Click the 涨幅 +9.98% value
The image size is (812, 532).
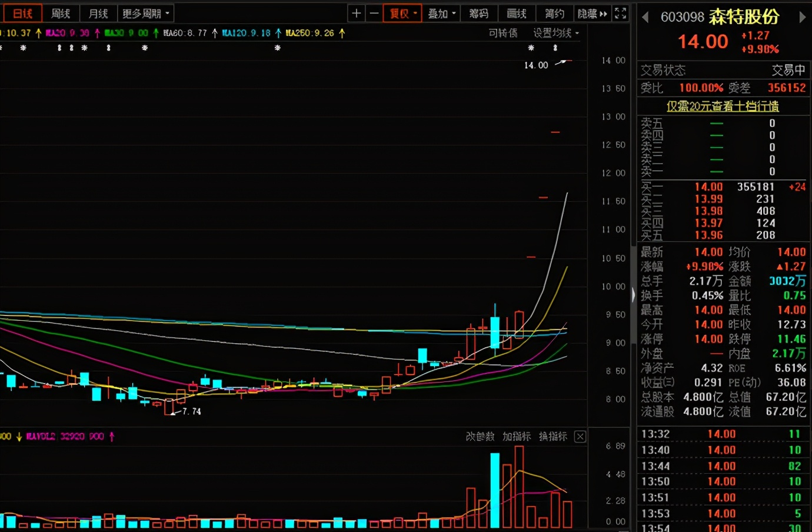[x=704, y=266]
